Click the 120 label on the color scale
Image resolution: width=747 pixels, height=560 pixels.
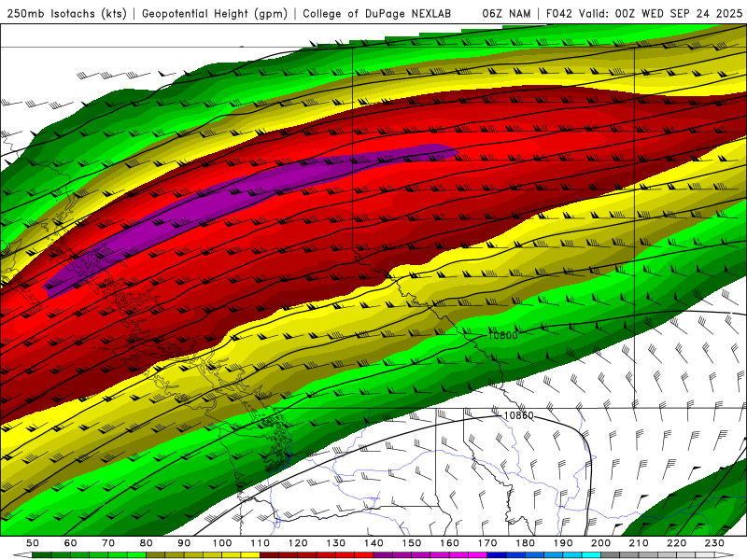click(x=298, y=543)
